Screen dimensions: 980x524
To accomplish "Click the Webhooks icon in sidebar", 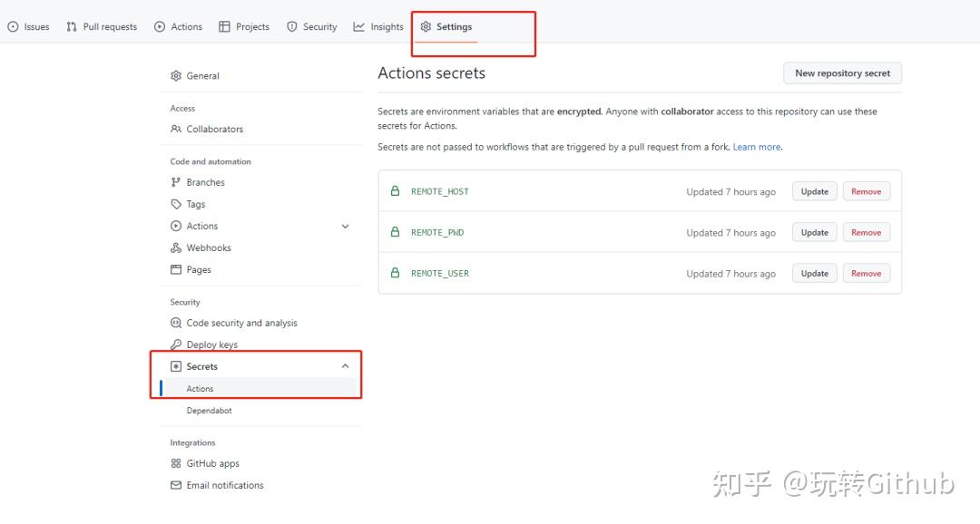I will [176, 247].
